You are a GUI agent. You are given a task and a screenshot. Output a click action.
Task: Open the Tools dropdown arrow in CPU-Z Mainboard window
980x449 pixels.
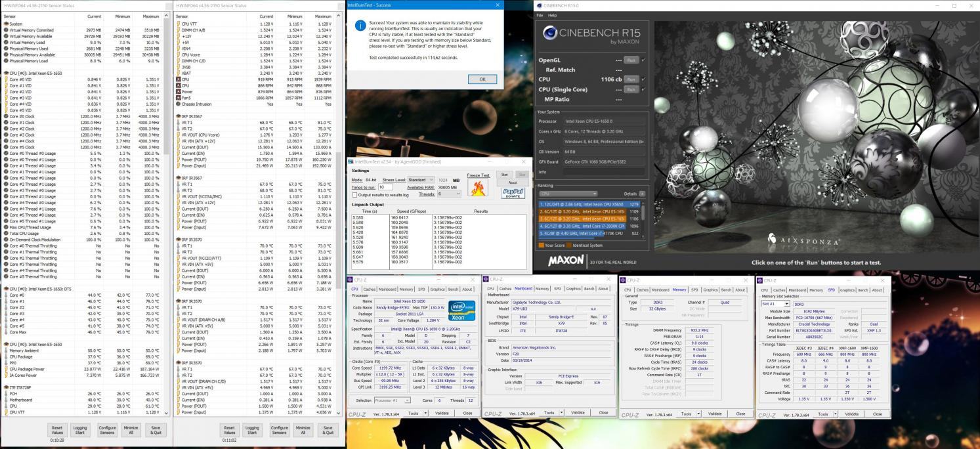pos(562,413)
